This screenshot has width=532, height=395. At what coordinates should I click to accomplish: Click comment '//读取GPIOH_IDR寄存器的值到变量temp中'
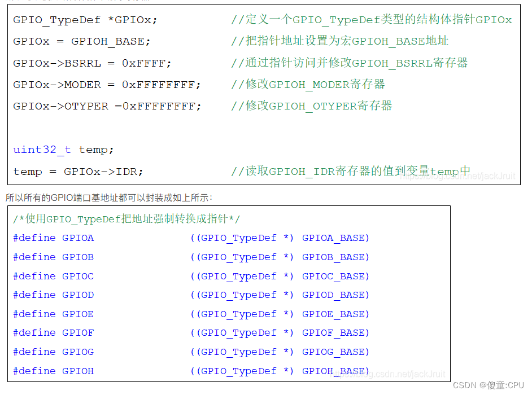[351, 171]
